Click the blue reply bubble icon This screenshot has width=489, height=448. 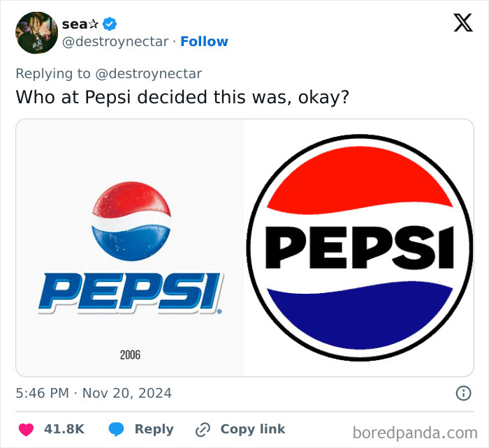pos(116,429)
